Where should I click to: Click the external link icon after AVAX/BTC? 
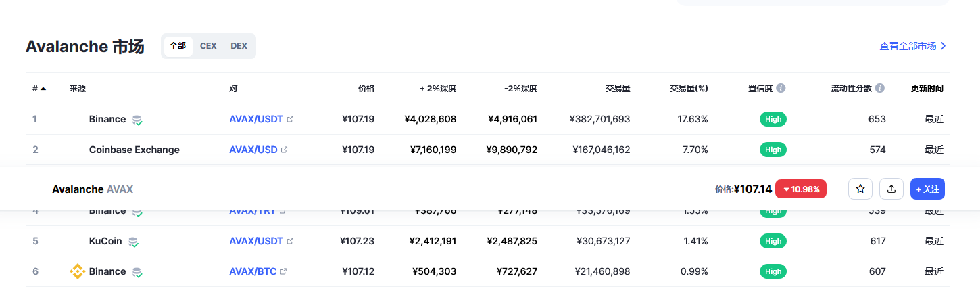pos(283,271)
